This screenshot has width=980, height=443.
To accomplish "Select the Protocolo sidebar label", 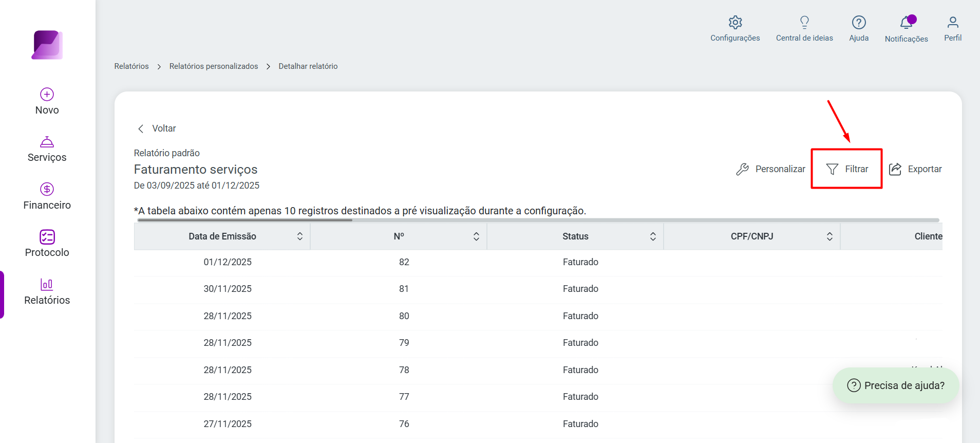I will click(47, 252).
